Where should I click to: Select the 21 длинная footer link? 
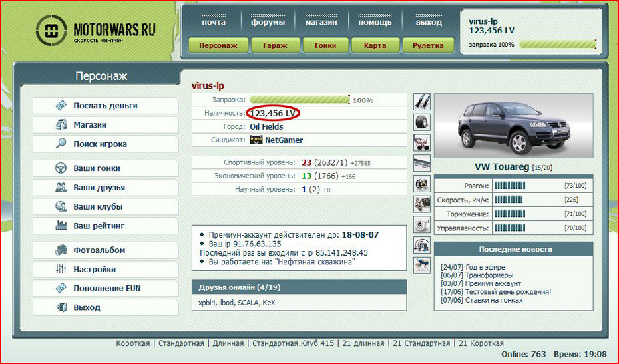pos(363,343)
